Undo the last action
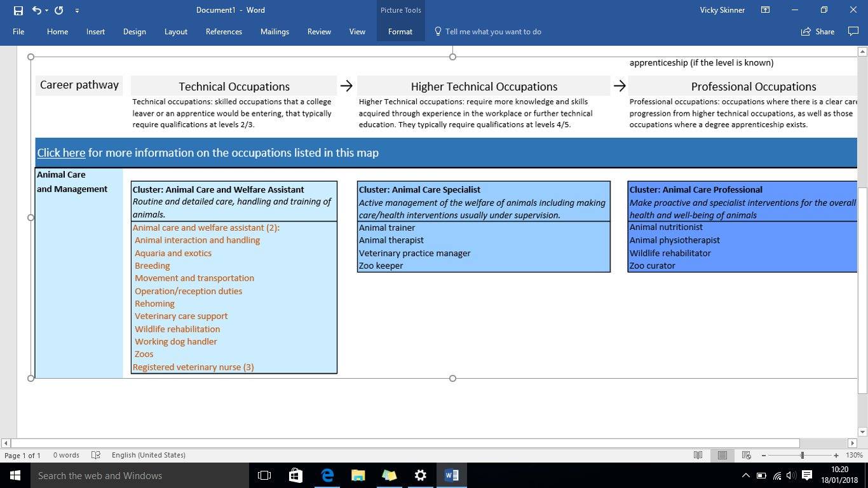This screenshot has height=488, width=868. coord(36,10)
